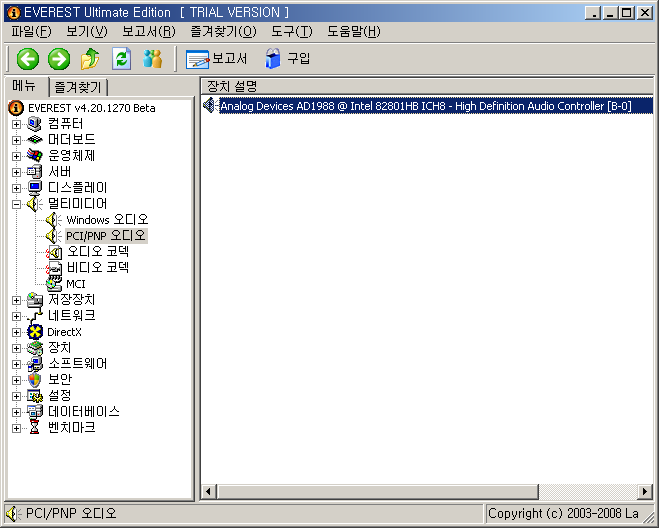Go forward with the green right arrow
The width and height of the screenshot is (659, 528).
[x=59, y=59]
